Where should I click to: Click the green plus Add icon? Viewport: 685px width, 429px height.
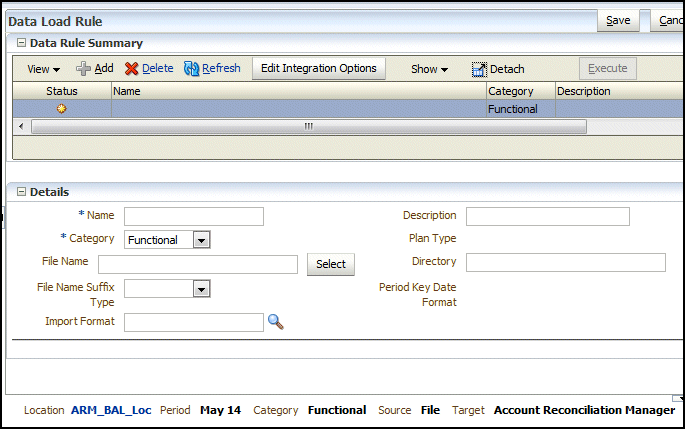click(x=83, y=69)
